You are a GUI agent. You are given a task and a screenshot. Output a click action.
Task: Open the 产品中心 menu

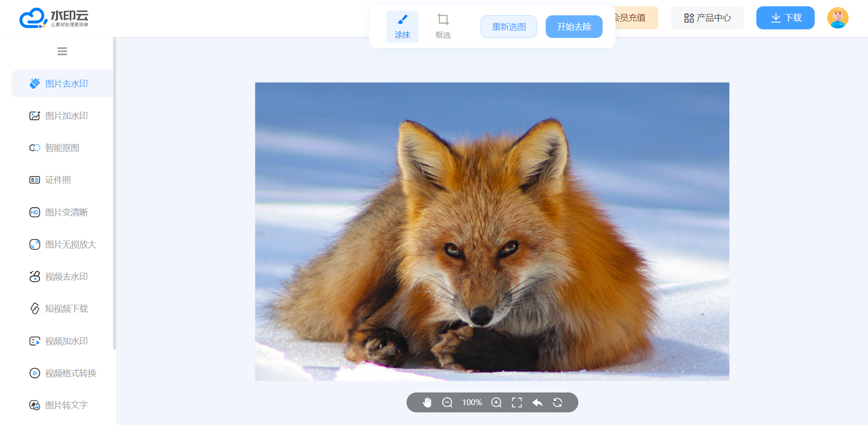[x=707, y=18]
